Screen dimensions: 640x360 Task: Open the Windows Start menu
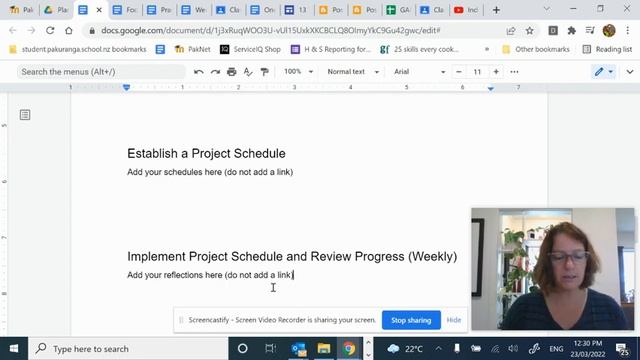14,349
